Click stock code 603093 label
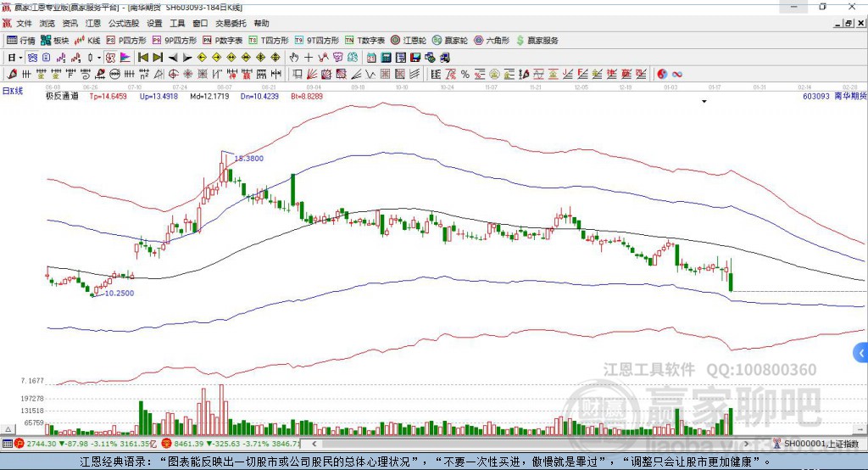The image size is (868, 470). coord(816,96)
